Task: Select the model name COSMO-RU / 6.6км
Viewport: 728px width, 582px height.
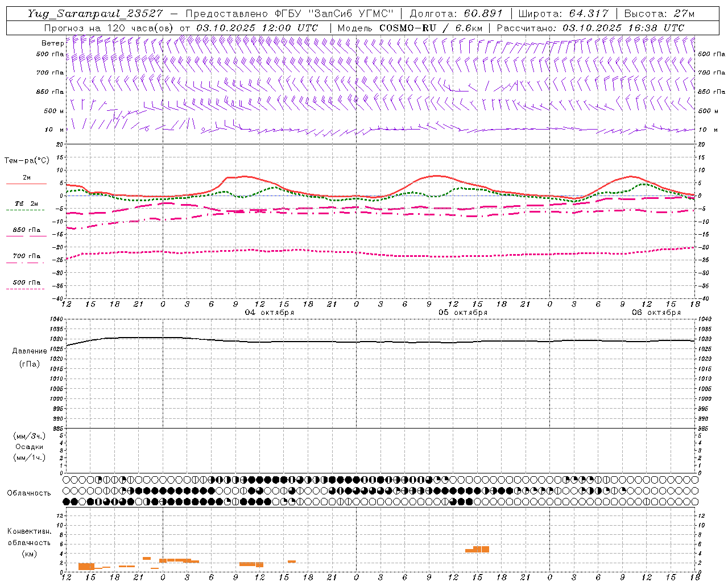Action: point(431,28)
